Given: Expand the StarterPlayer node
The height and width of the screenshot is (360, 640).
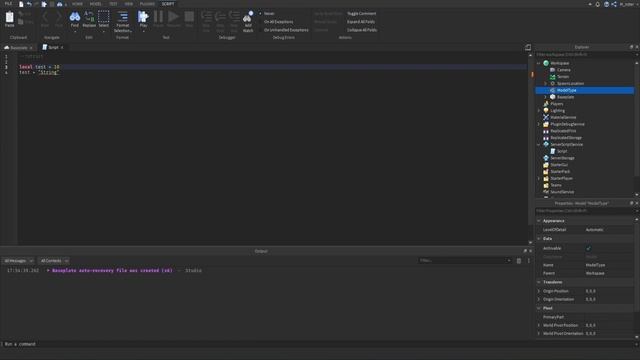Looking at the screenshot, I should coord(539,178).
